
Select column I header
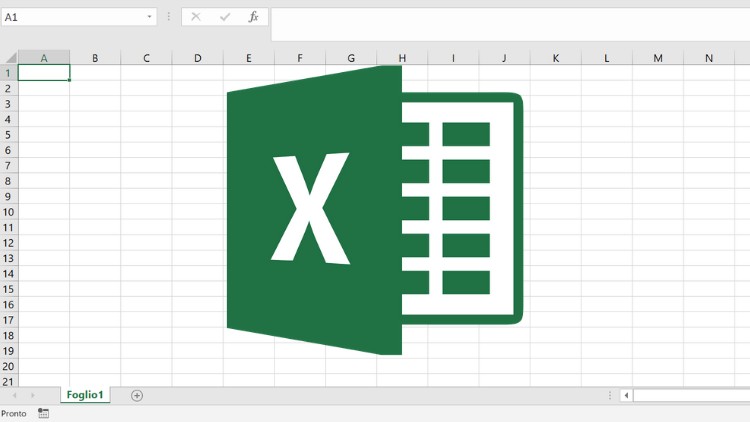click(453, 58)
